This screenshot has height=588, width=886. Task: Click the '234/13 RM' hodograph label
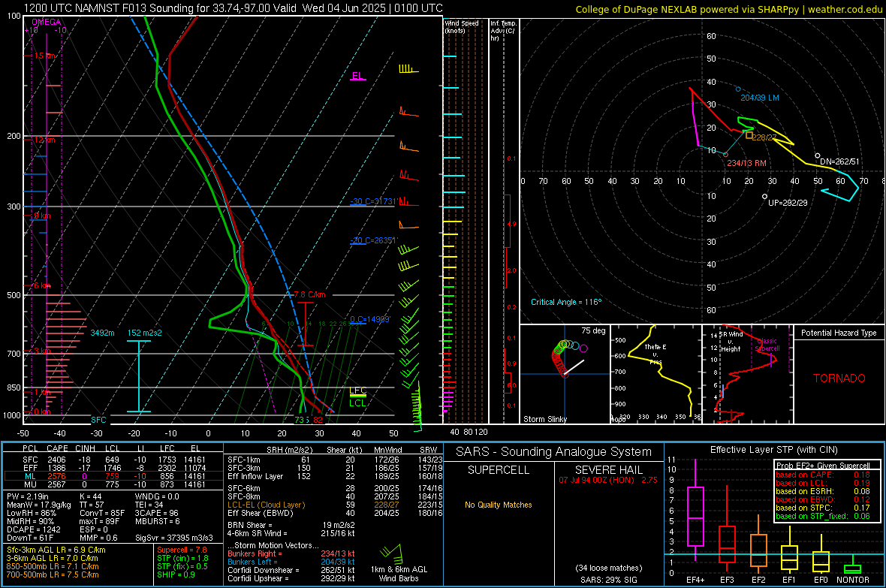(x=746, y=164)
